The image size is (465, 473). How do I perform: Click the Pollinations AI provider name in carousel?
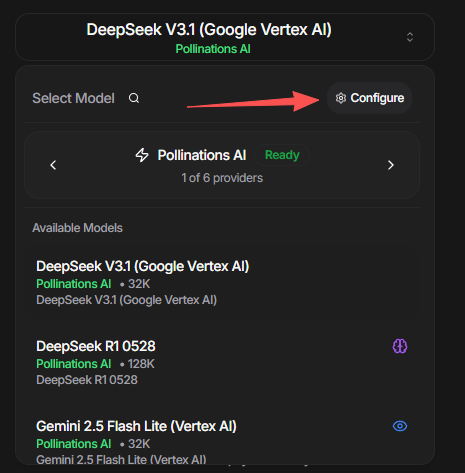point(202,155)
